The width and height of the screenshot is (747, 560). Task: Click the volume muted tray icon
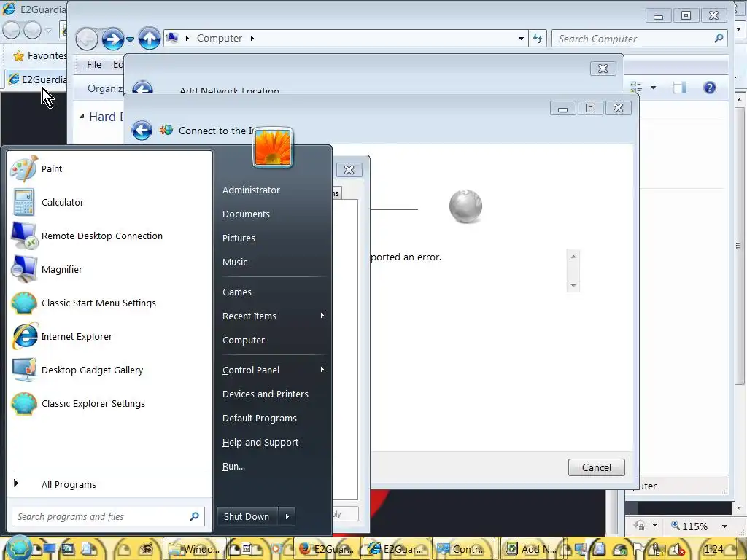[x=677, y=549]
